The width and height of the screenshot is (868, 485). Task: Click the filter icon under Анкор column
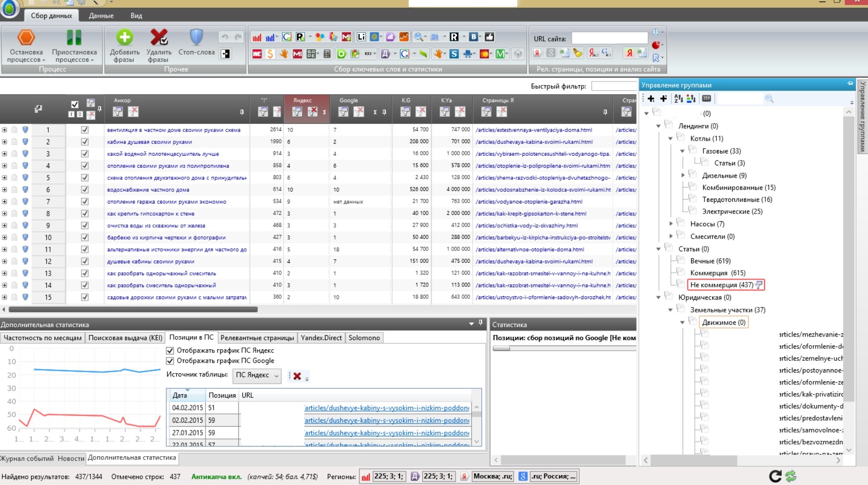118,112
